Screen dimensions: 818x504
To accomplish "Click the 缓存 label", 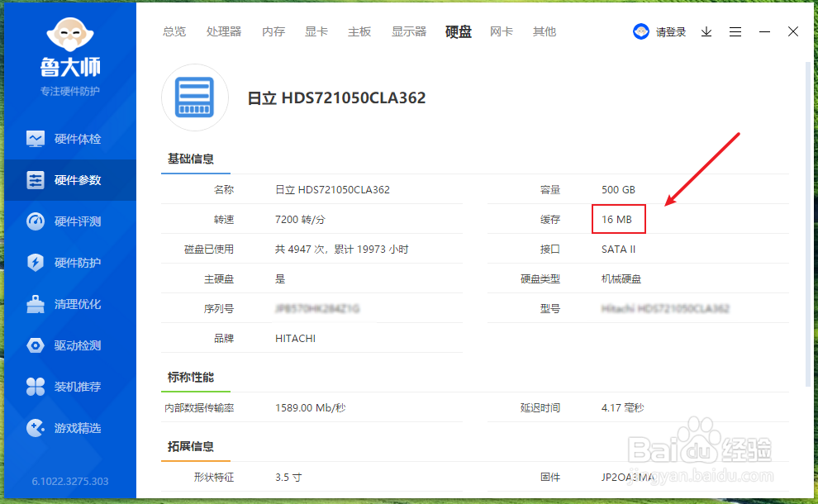I will coord(549,220).
